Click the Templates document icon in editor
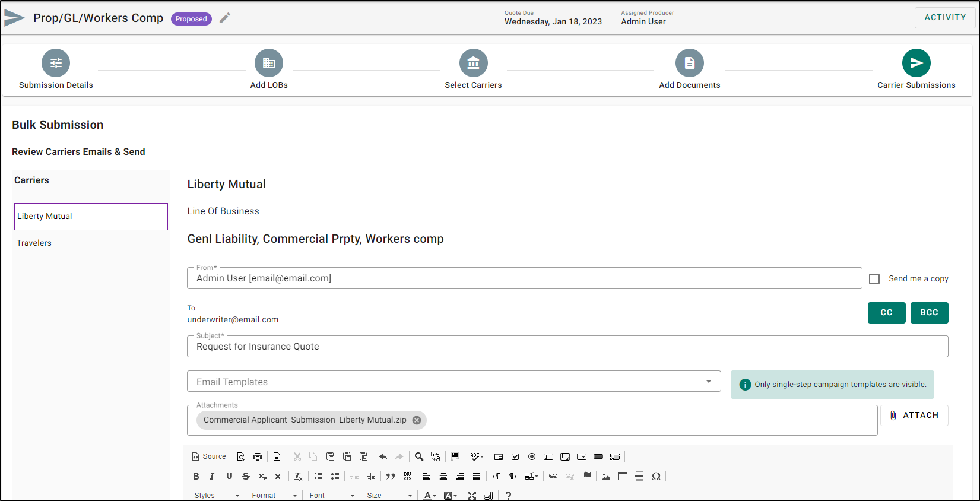 277,456
